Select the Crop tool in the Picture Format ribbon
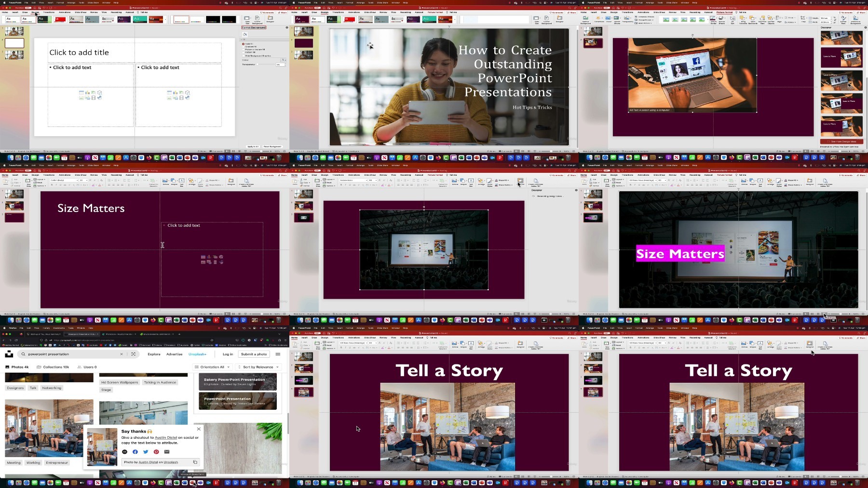 click(803, 19)
